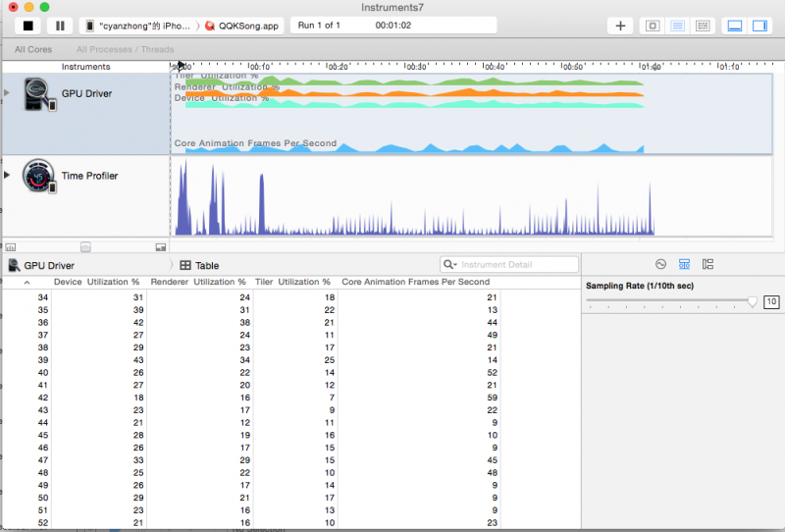Expand the Time Profiler track disclosure triangle
This screenshot has width=785, height=532.
pos(8,175)
